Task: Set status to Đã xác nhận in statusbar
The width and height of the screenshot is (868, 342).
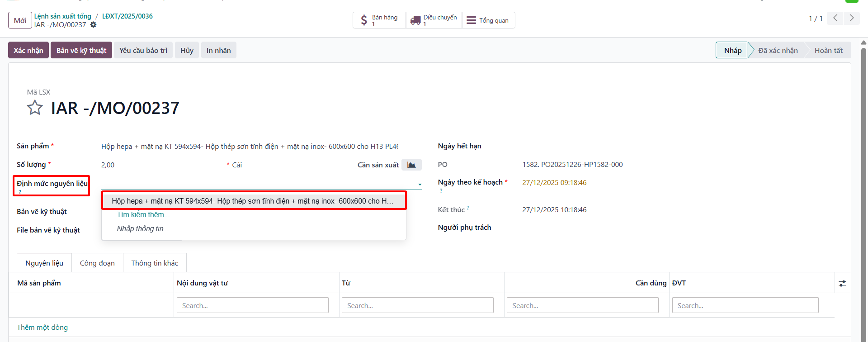Action: [778, 50]
